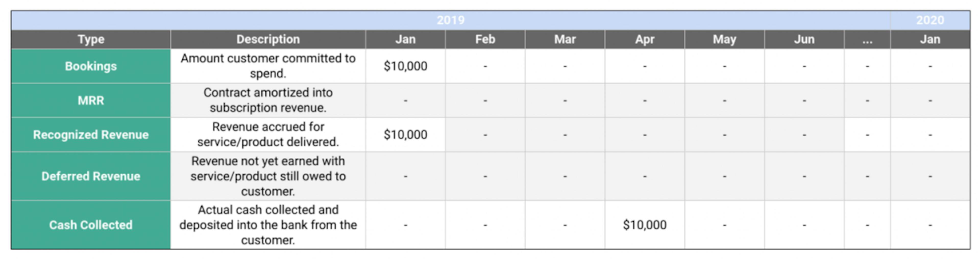This screenshot has height=261, width=980.
Task: Select the Feb column header
Action: (x=485, y=40)
